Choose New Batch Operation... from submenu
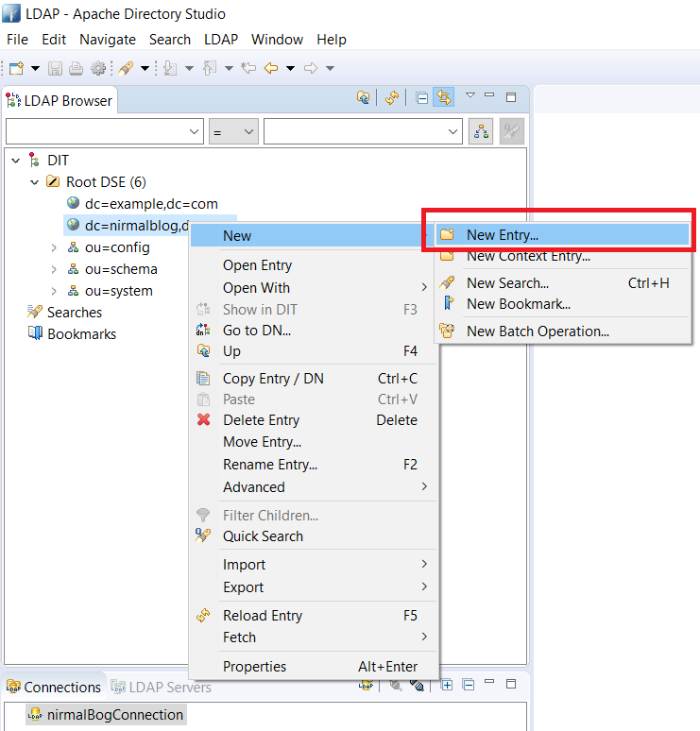Screen dimensions: 700x731 562,331
